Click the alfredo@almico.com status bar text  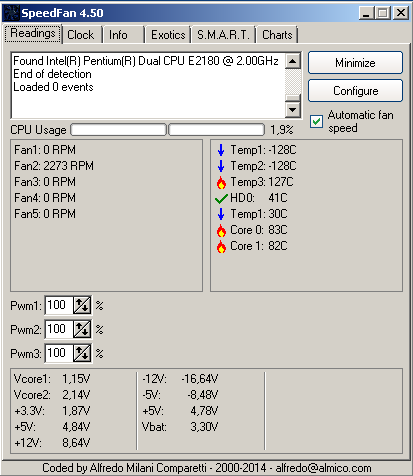[x=323, y=468]
